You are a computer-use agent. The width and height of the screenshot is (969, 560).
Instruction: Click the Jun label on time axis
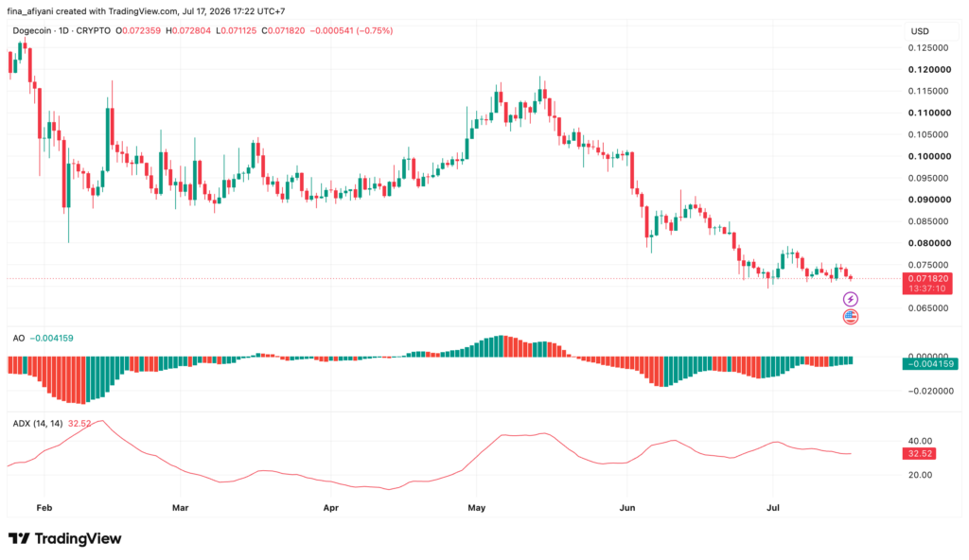pos(627,508)
